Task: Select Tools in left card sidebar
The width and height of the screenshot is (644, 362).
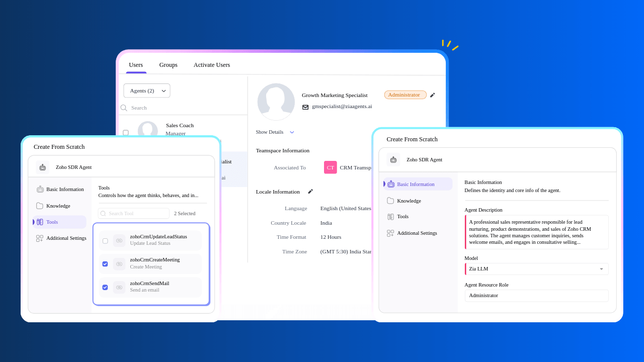Action: pos(60,222)
